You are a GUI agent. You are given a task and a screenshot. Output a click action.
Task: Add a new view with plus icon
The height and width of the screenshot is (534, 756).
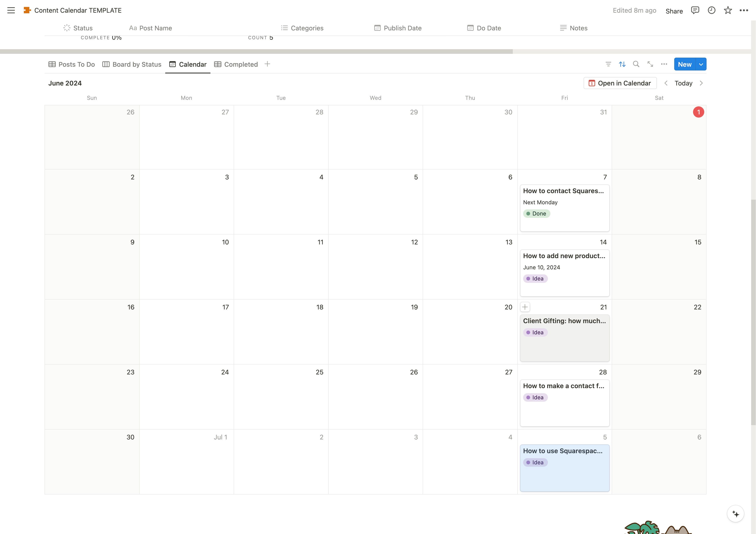tap(267, 64)
